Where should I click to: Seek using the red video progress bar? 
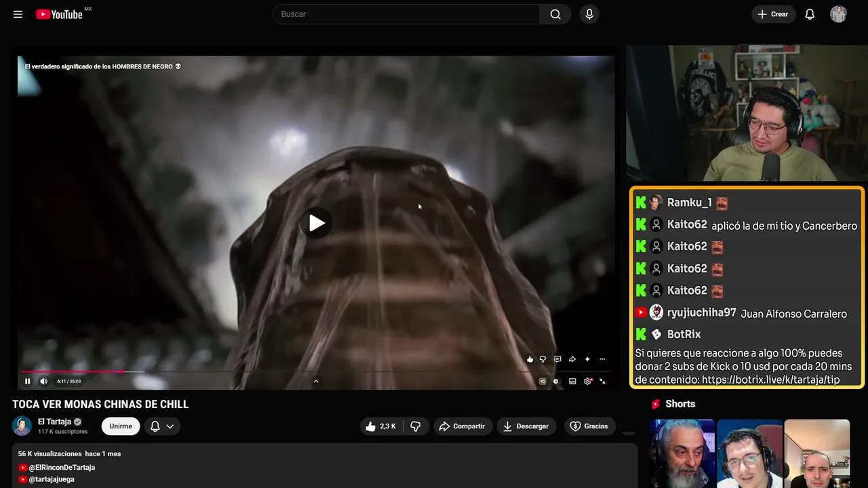point(316,371)
